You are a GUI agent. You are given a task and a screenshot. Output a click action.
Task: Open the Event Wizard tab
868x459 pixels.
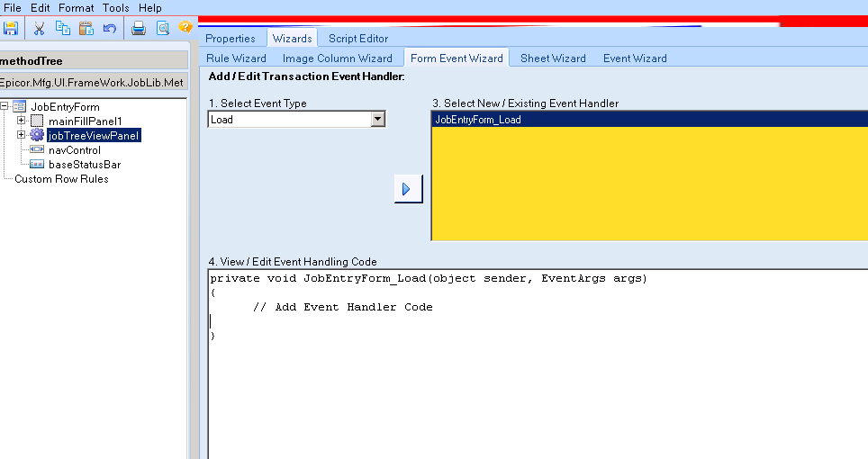(635, 58)
